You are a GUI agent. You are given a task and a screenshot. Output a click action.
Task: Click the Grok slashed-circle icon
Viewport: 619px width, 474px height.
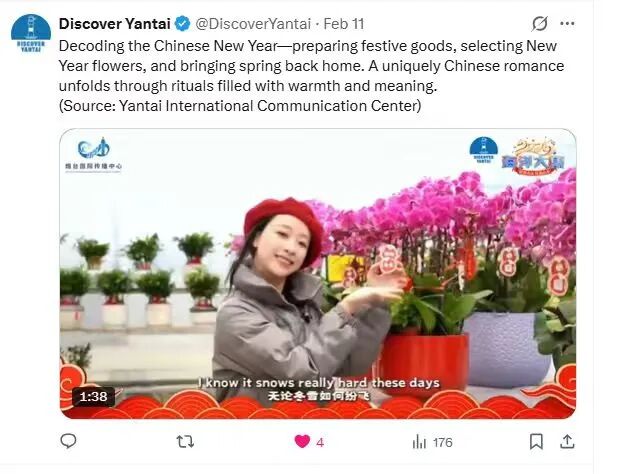539,24
